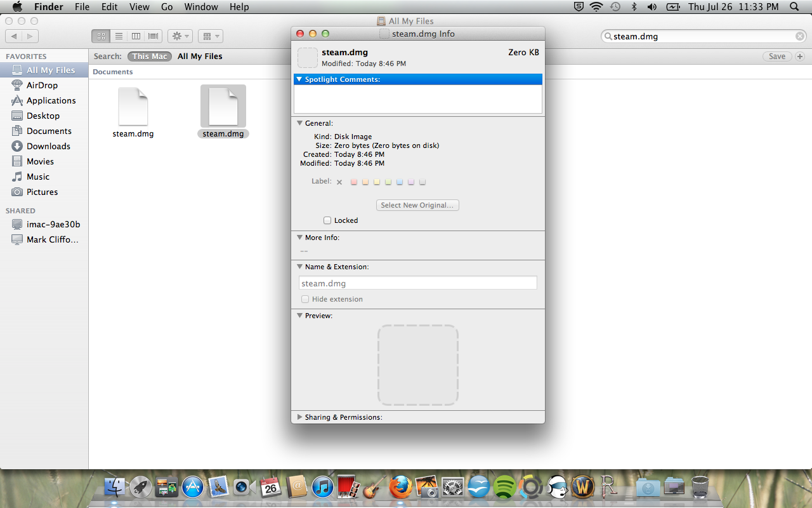Open Applications in sidebar
This screenshot has width=812, height=508.
tap(44, 100)
